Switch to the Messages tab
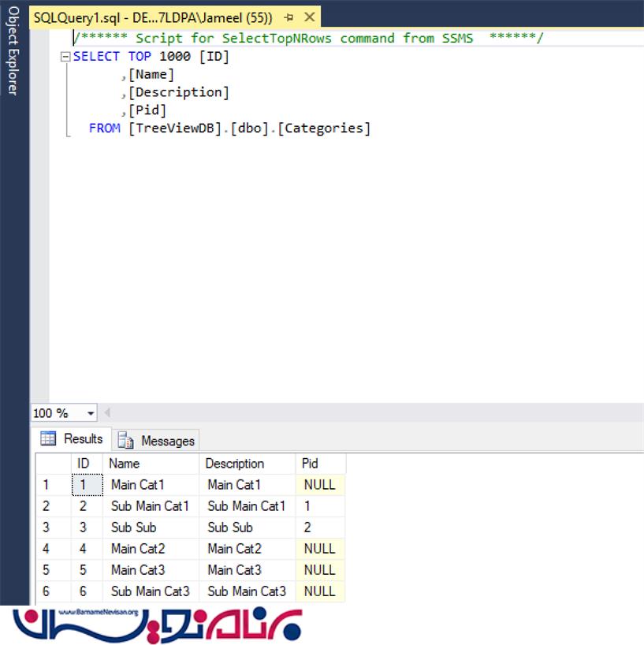Viewport: 644px width, 645px height. point(155,441)
